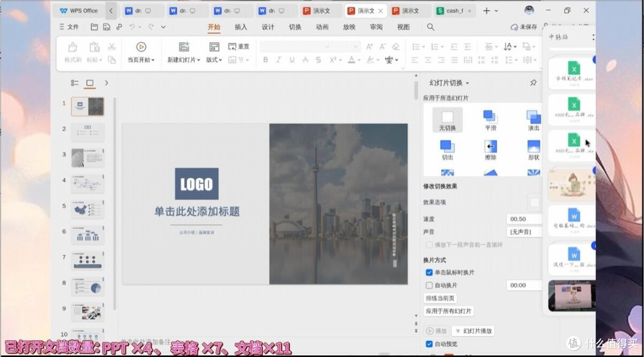
Task: Click the Reset (重置) slide button
Action: 239,46
